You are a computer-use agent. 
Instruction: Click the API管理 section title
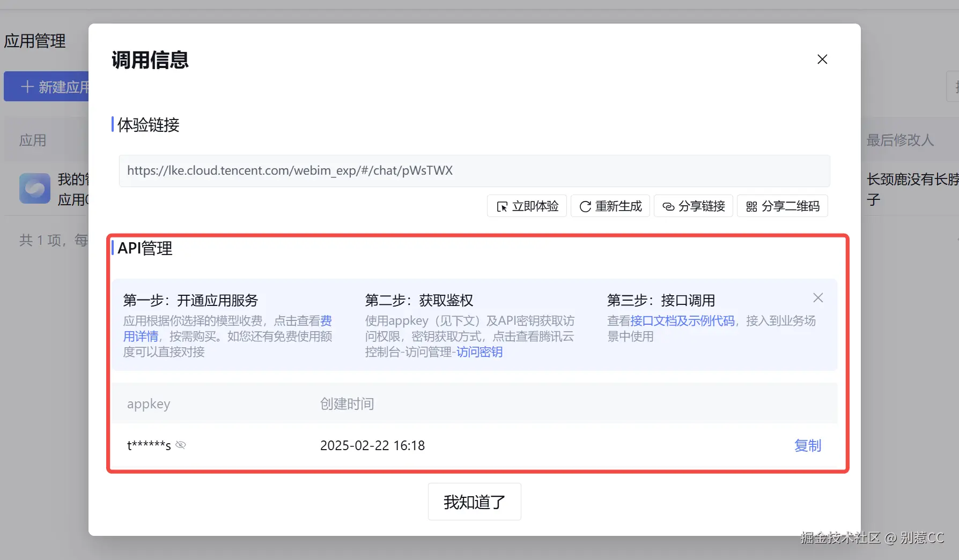coord(145,248)
